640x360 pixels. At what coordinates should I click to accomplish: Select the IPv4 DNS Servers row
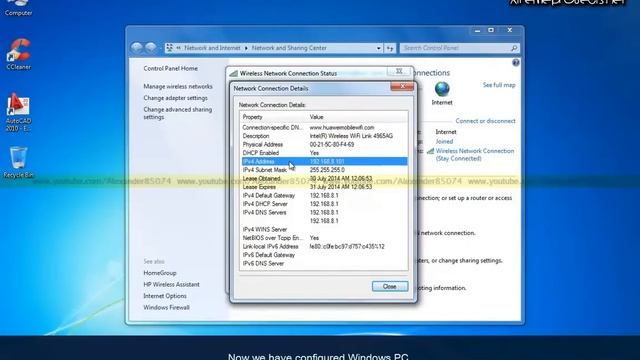[324, 213]
